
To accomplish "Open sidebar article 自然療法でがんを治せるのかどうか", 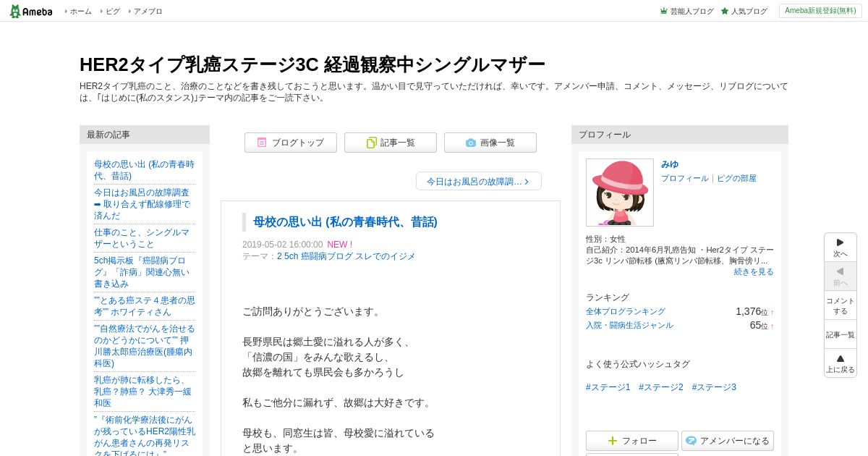I will [145, 346].
